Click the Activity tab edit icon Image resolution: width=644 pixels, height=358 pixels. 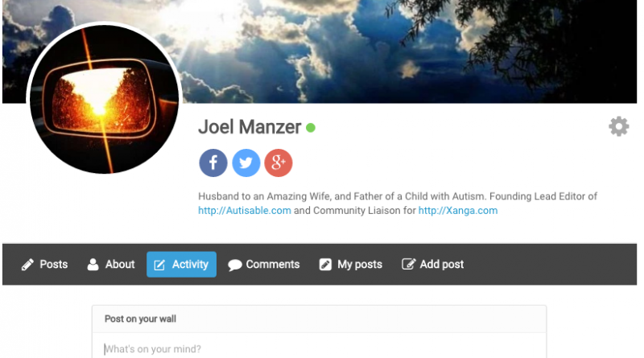pyautogui.click(x=159, y=265)
